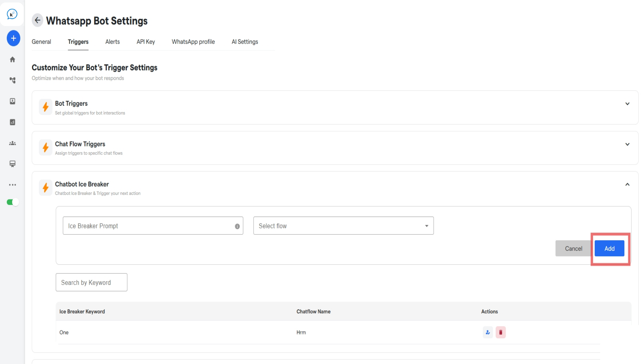Click the Chatbot Ice Breaker lightning icon
Viewport: 644px width, 364px height.
[46, 188]
